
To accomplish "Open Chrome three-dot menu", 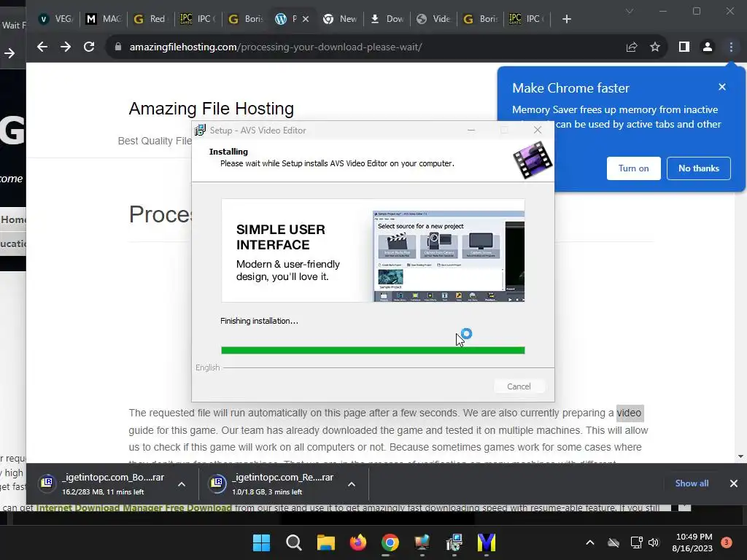I will [731, 47].
